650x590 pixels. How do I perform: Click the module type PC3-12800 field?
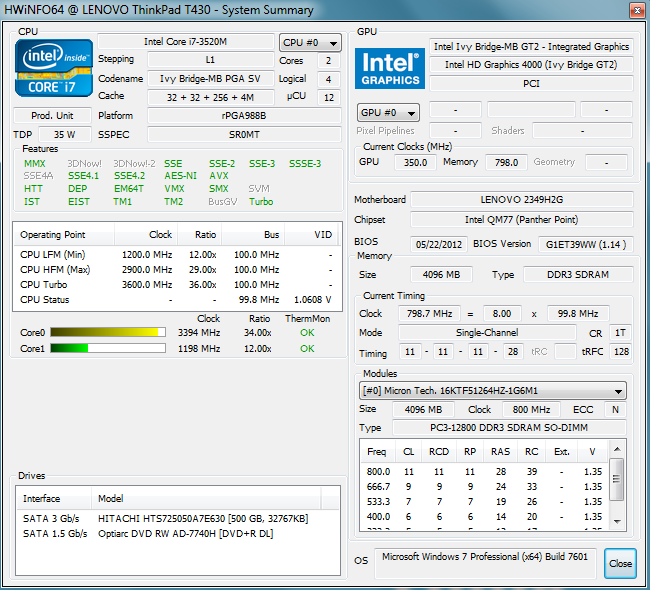click(x=509, y=427)
